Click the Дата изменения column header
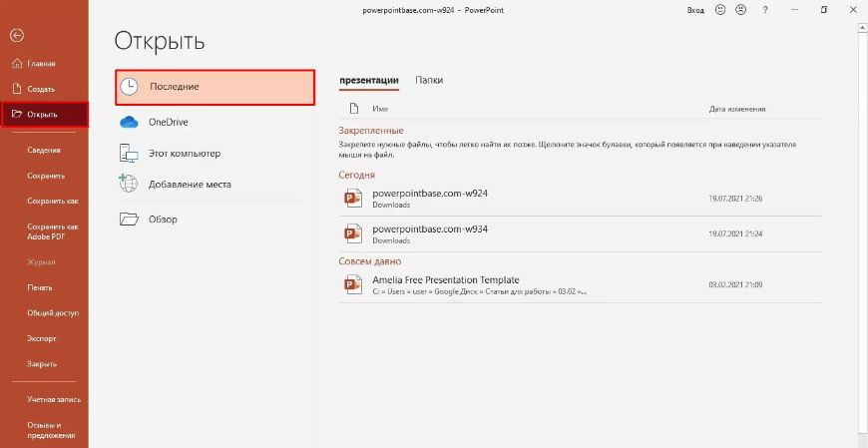Screen dimensions: 868x448 (x=737, y=109)
